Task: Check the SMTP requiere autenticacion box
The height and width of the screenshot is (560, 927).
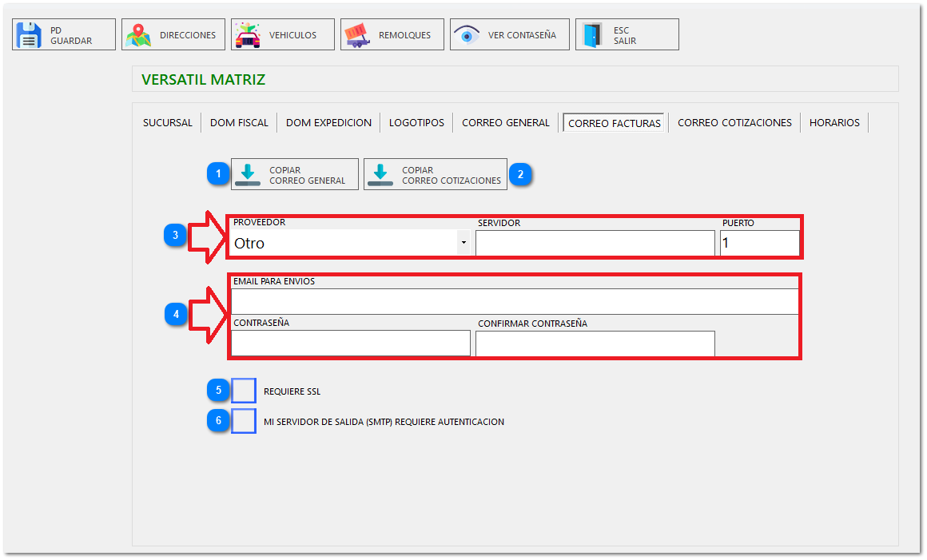Action: (244, 421)
